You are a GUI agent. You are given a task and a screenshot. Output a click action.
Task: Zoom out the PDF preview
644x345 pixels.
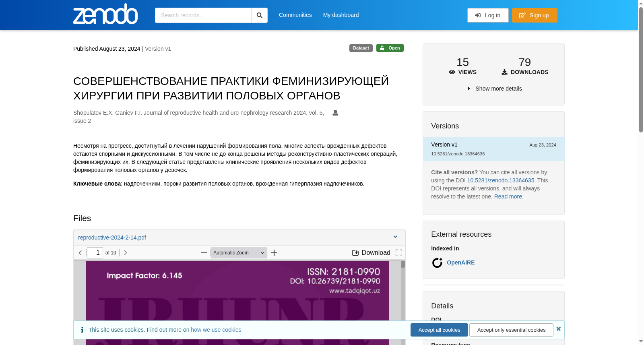tap(204, 253)
